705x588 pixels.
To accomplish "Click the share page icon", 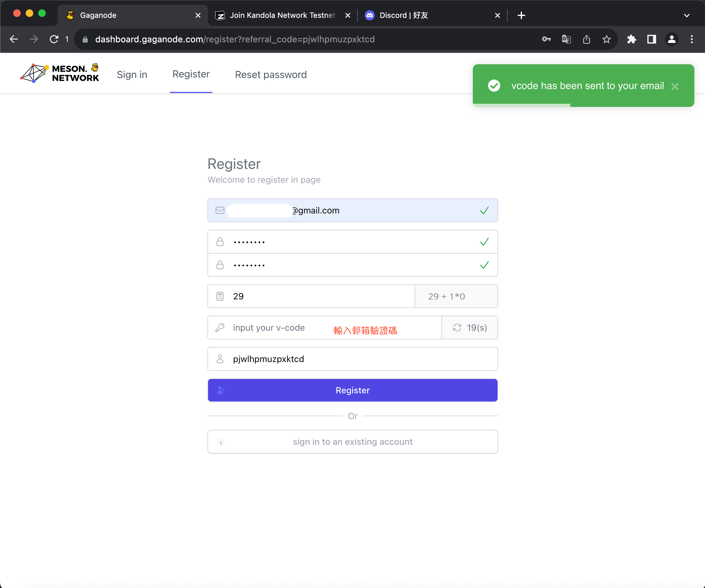I will coord(586,39).
